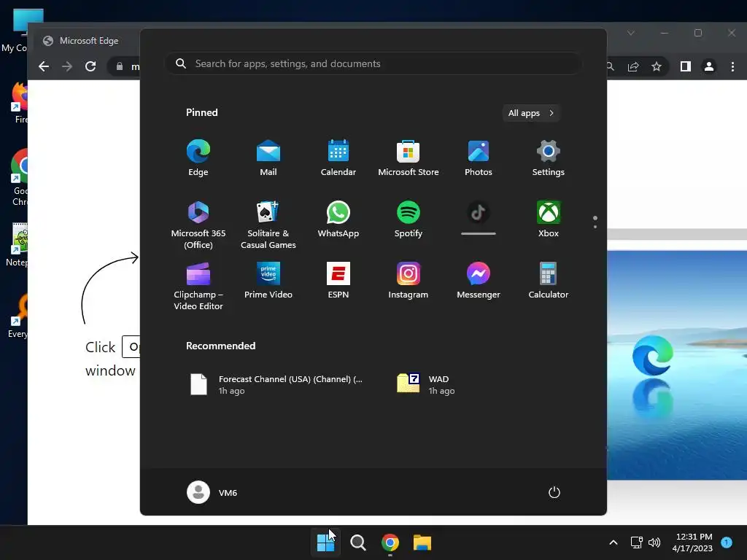The image size is (747, 560).
Task: Launch Instagram from pinned apps
Action: tap(409, 281)
